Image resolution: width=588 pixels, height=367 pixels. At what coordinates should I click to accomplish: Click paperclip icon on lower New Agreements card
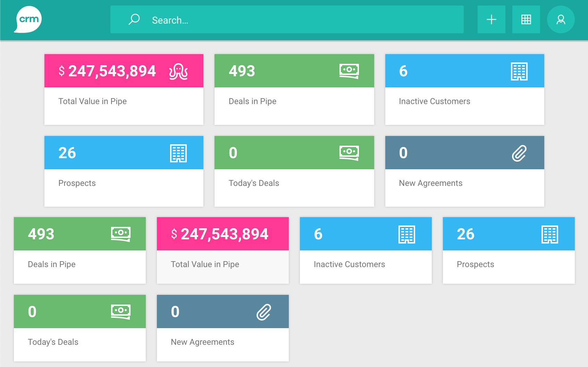pos(263,312)
